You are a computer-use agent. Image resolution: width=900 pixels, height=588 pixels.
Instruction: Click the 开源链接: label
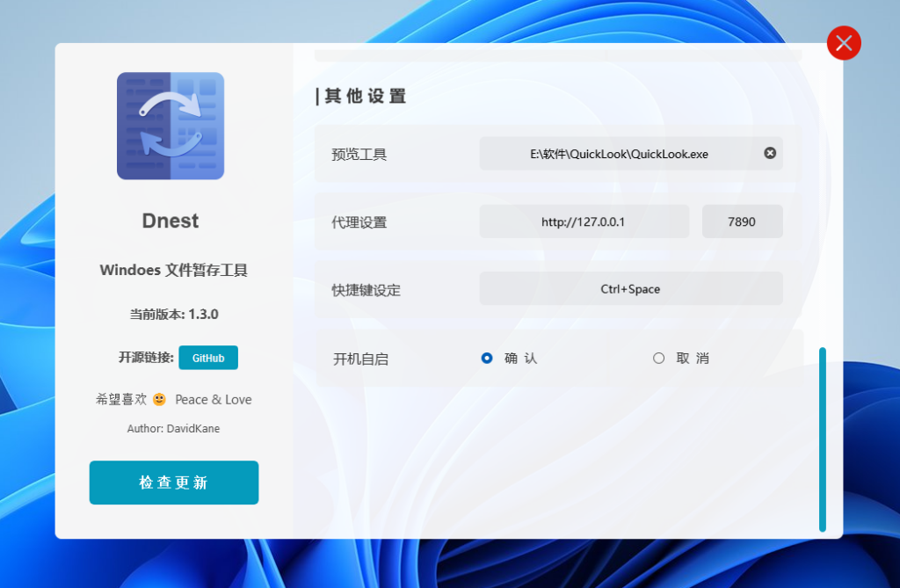tap(146, 358)
